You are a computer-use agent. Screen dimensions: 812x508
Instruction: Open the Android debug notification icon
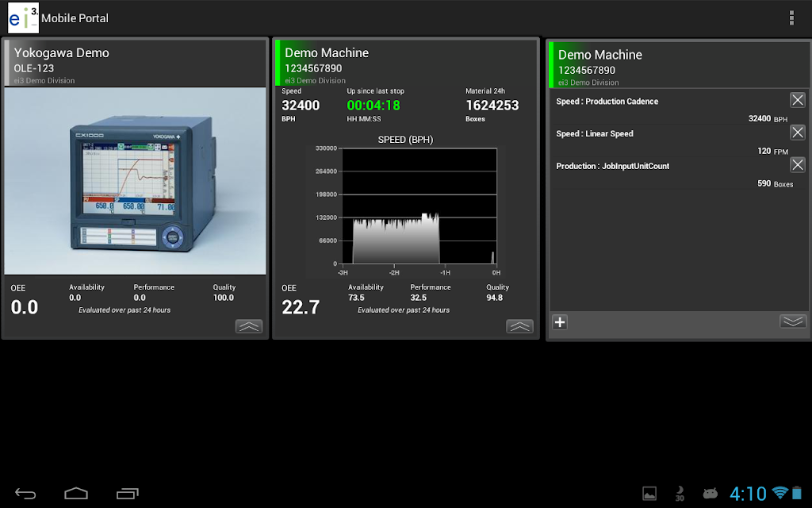coord(710,494)
